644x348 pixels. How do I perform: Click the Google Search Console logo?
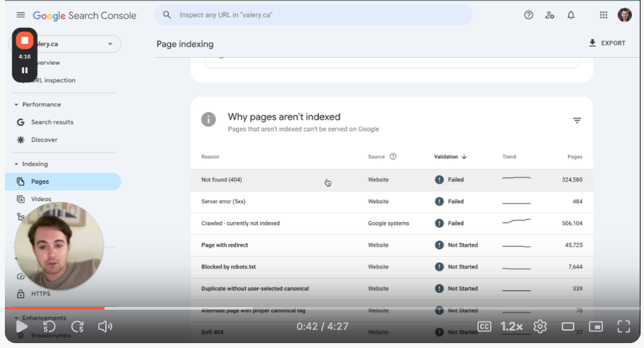coord(84,15)
